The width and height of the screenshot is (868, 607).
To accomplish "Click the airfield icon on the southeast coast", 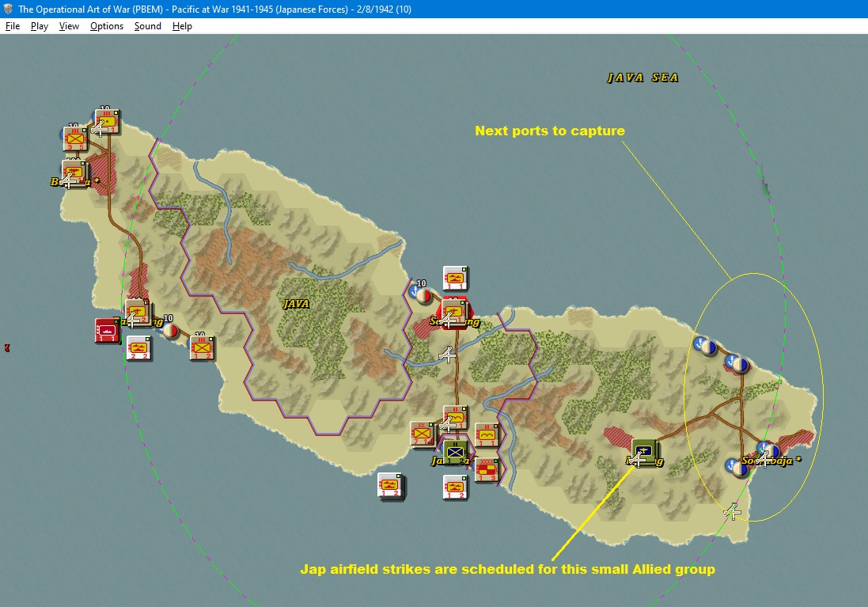I will pyautogui.click(x=733, y=512).
